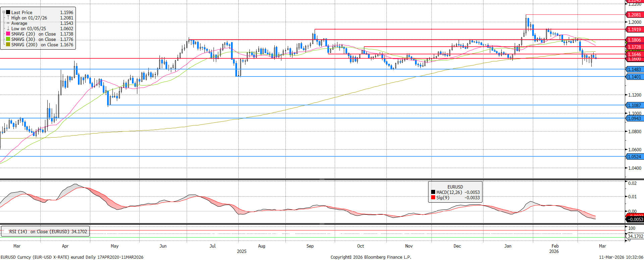Select the 1.0524 blue support level tag
The image size is (644, 260).
[634, 157]
